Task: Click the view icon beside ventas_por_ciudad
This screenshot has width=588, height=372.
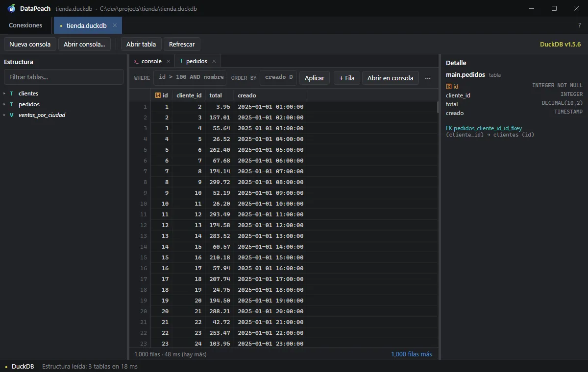Action: point(11,115)
